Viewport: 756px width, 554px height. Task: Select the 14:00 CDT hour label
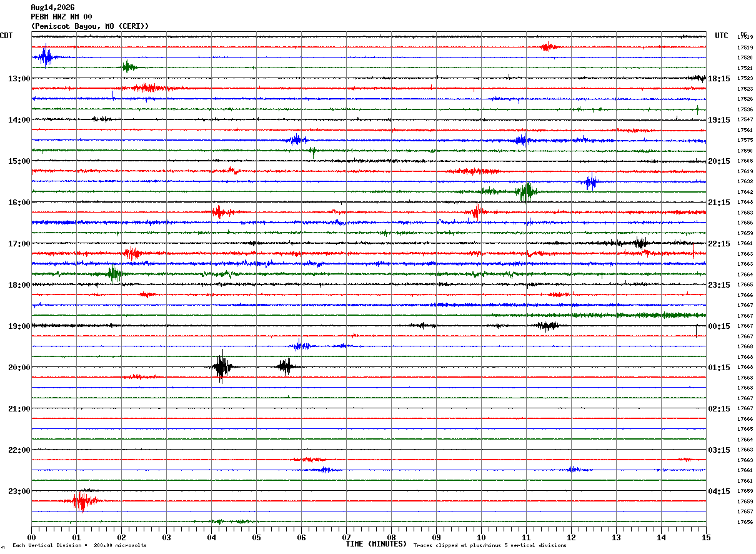point(19,120)
